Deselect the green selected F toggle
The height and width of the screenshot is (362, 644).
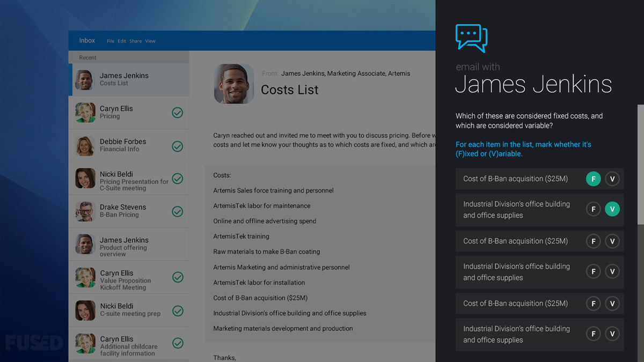click(x=593, y=179)
